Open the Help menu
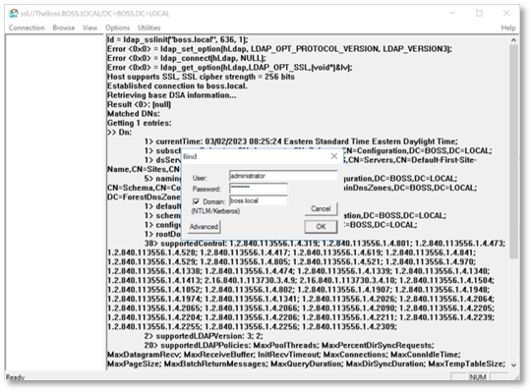The height and width of the screenshot is (392, 532). (x=508, y=28)
